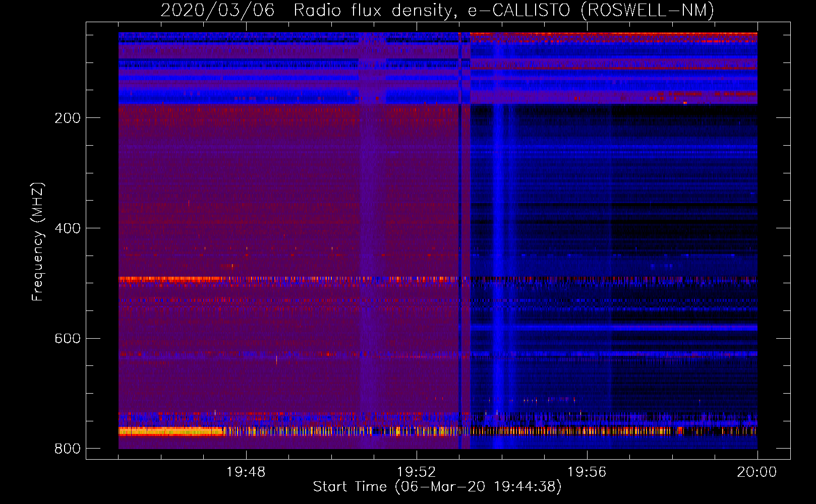816x504 pixels.
Task: Click the 'Start Time (06-Mar-20 19:44:38)' label
Action: pyautogui.click(x=437, y=487)
